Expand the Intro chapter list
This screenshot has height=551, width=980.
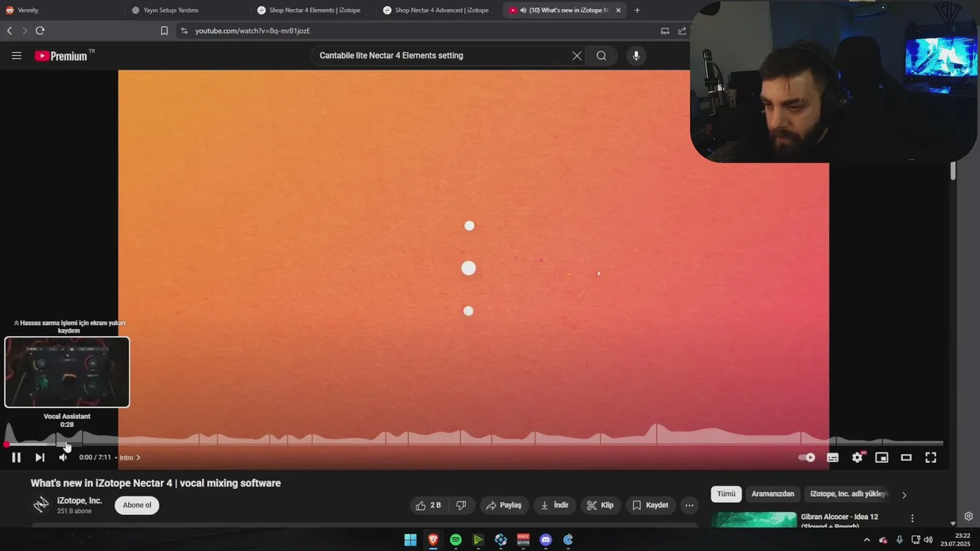coord(129,458)
